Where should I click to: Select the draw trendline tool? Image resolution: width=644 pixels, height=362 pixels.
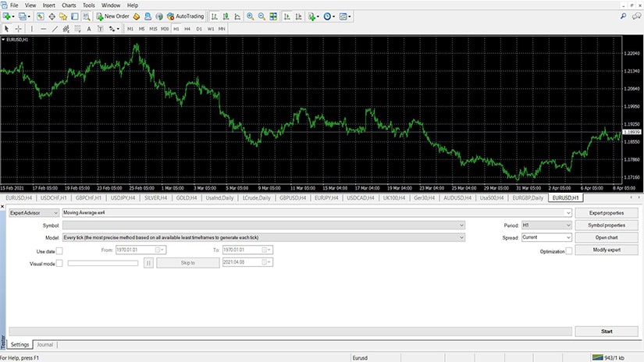pos(55,28)
